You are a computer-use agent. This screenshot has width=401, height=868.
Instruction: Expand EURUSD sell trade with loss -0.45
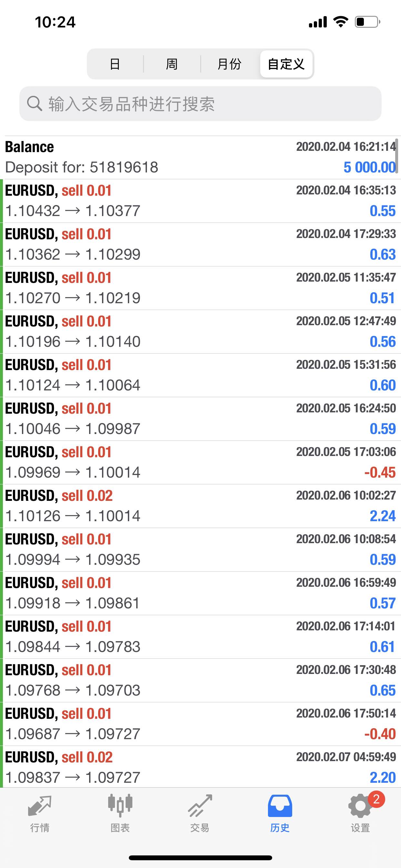coord(200,462)
